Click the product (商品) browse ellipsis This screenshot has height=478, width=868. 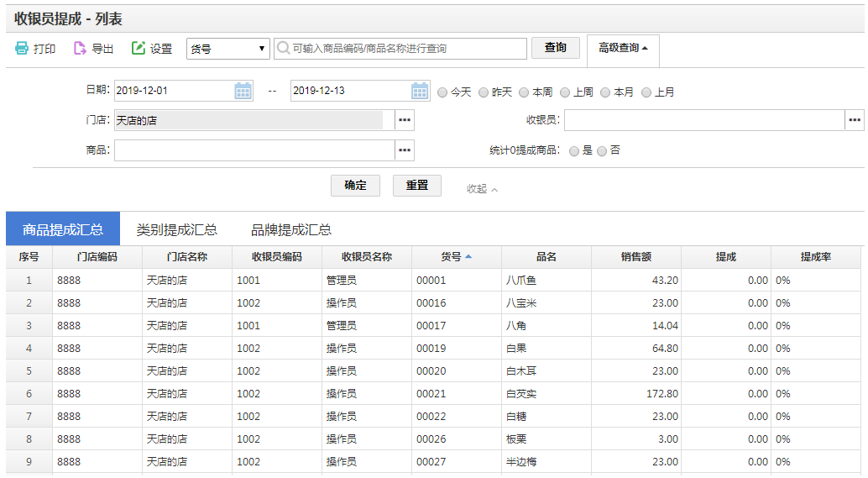pos(405,150)
